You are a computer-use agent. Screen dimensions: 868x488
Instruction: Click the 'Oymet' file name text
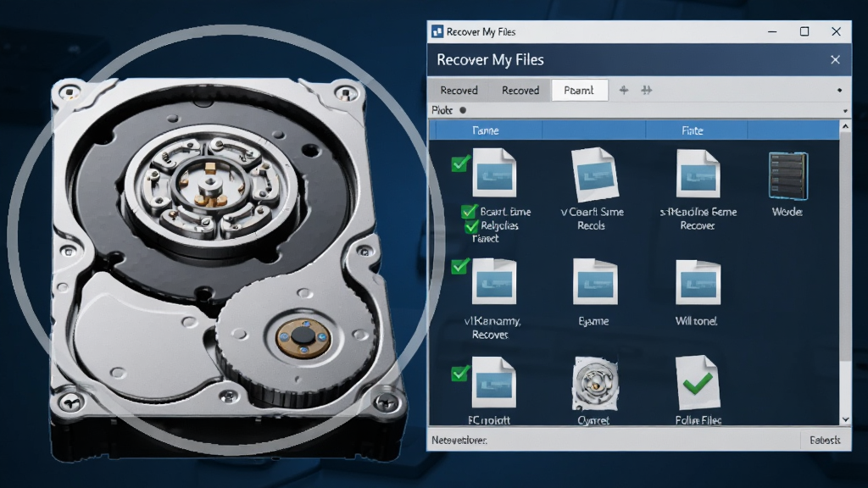click(x=593, y=420)
